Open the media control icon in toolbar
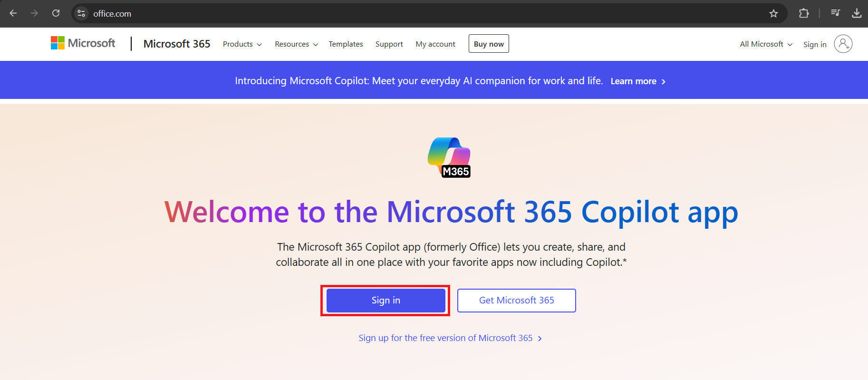 [x=835, y=13]
